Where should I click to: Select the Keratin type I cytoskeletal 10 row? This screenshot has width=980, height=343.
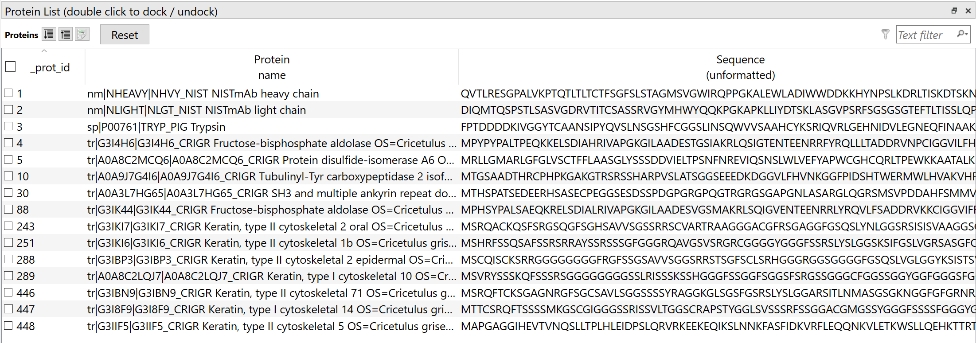coord(488,276)
